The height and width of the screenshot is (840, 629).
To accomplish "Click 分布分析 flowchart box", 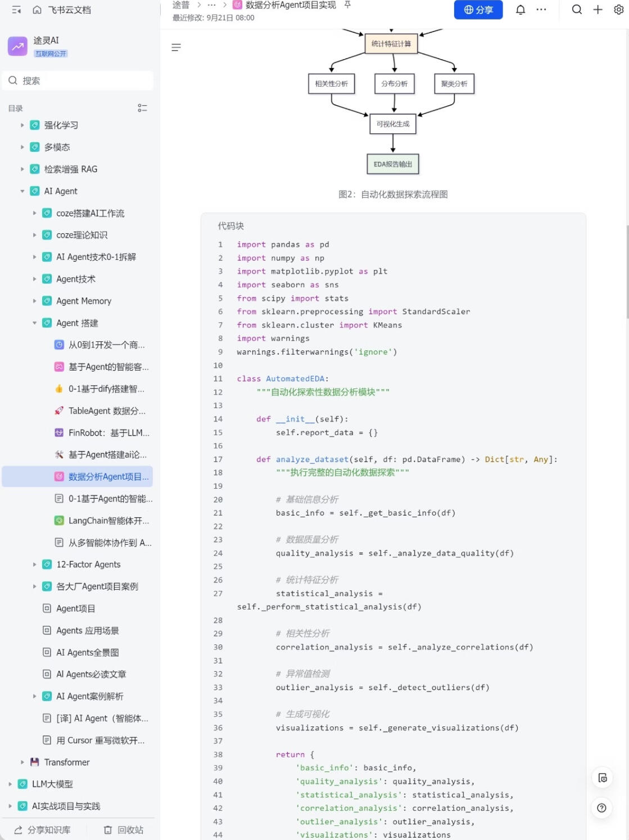I will click(395, 84).
